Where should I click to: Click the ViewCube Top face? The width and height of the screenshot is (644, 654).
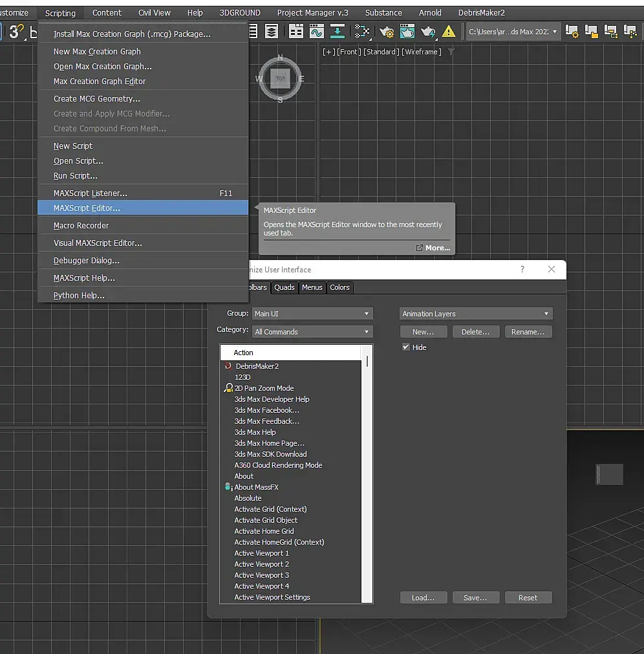point(280,78)
